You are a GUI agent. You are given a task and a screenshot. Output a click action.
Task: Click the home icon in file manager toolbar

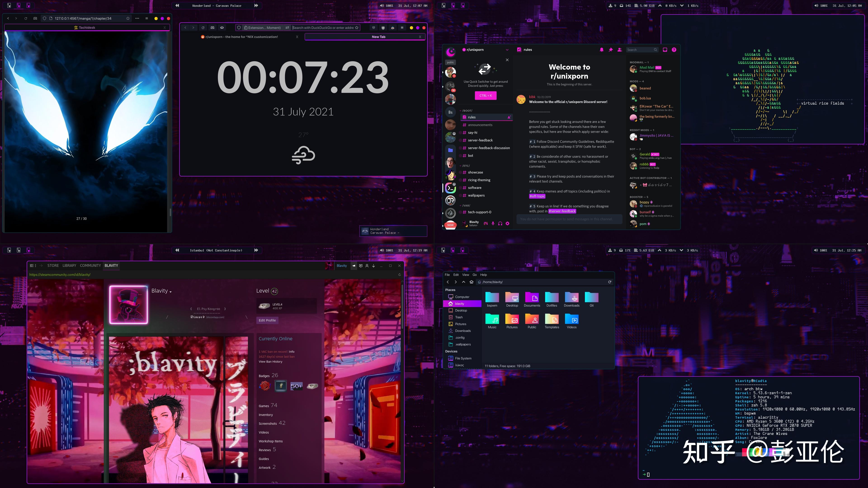[x=471, y=282]
